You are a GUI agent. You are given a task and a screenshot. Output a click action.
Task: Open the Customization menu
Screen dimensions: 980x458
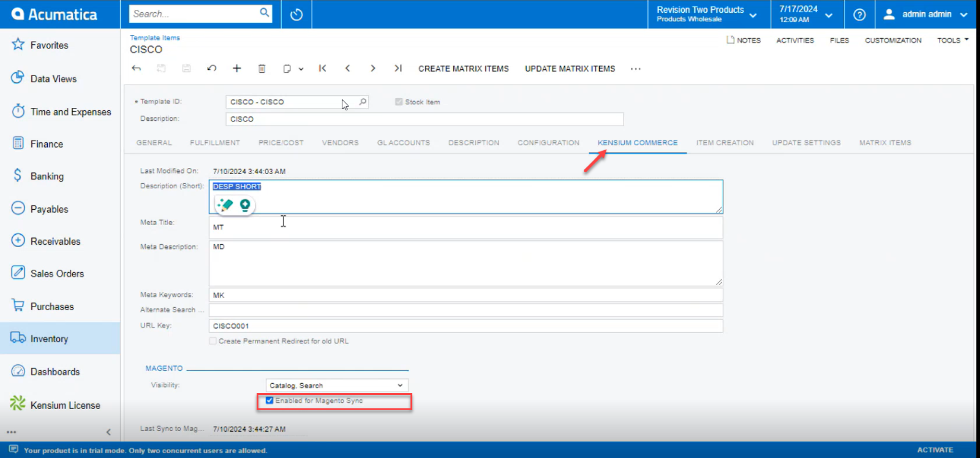coord(893,40)
